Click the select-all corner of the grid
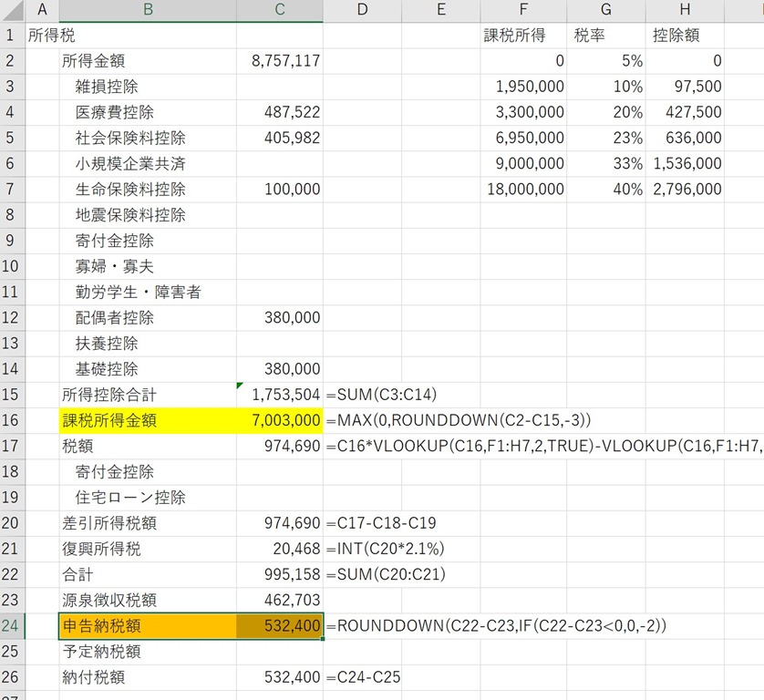The image size is (764, 700). point(12,11)
